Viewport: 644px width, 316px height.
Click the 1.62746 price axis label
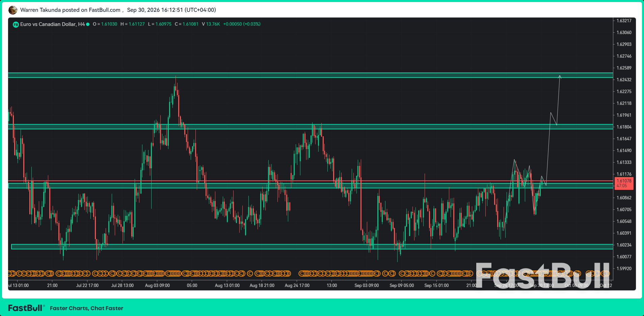pos(624,56)
